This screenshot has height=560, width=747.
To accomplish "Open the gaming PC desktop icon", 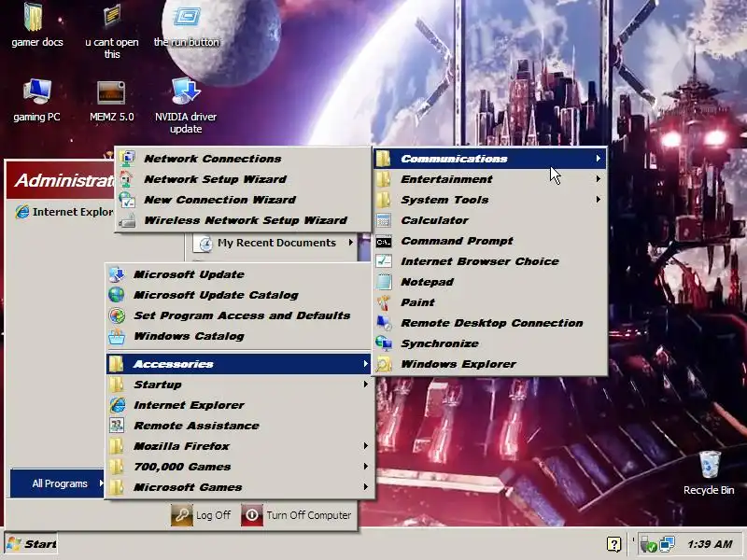I will pyautogui.click(x=37, y=91).
